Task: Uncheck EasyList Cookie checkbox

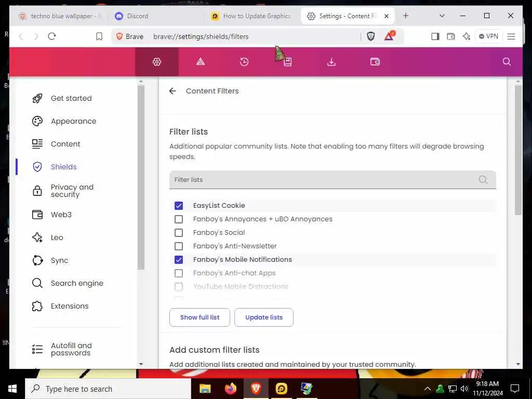Action: tap(179, 206)
